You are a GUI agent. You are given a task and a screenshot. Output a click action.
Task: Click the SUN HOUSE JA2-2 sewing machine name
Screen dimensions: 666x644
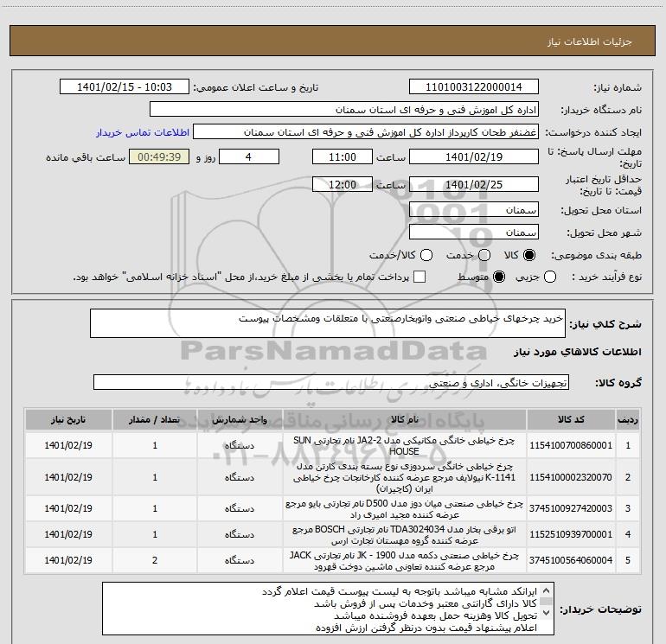(404, 446)
